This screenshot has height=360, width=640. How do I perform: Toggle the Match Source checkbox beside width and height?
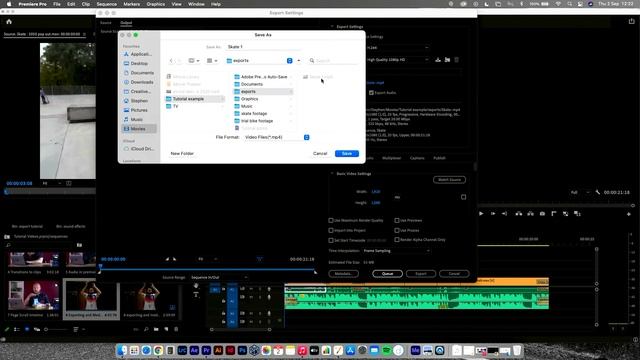pyautogui.click(x=463, y=197)
